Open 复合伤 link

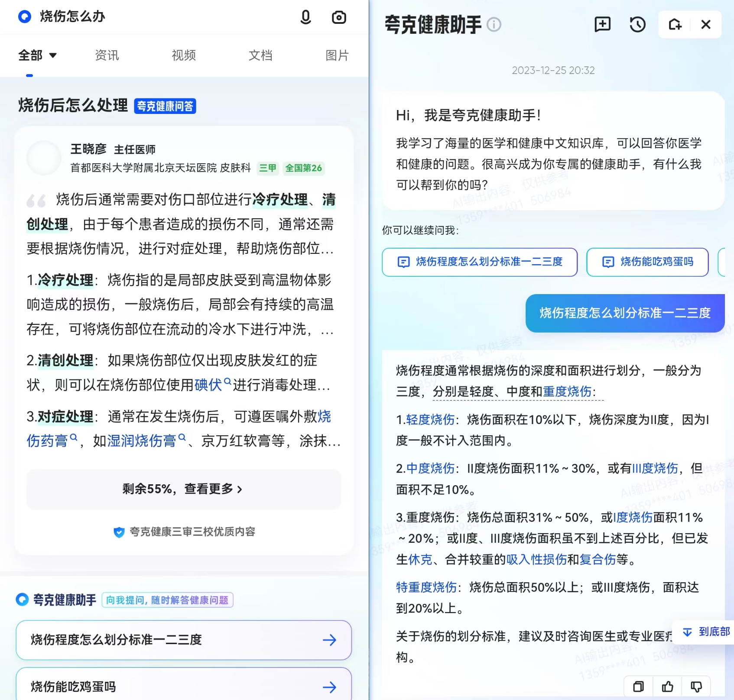tap(598, 560)
